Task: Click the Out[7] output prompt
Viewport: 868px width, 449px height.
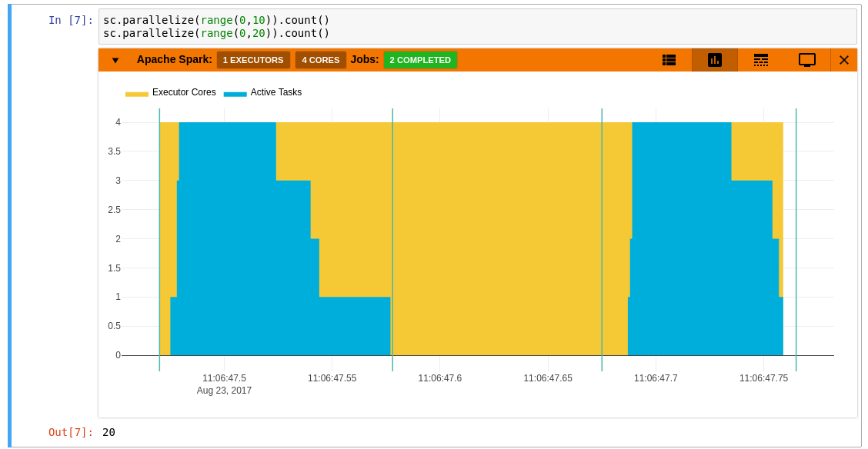Action: [71, 432]
